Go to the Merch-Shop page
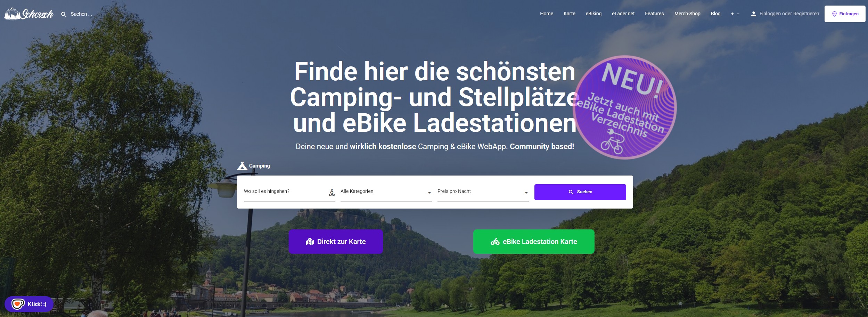The image size is (868, 317). pos(687,14)
